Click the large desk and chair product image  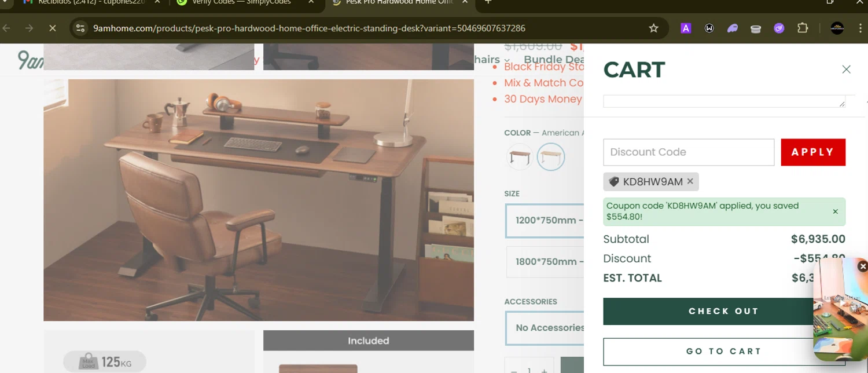point(259,200)
